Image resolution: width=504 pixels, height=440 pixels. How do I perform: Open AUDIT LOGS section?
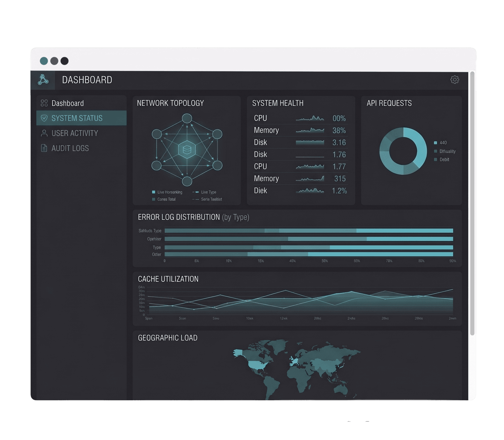click(x=81, y=148)
